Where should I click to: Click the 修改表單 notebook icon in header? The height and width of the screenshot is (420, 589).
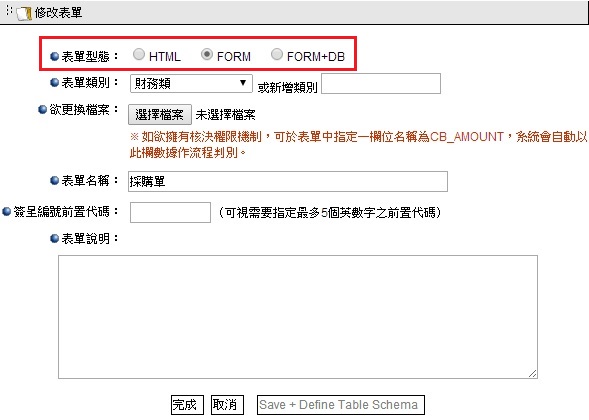tap(24, 14)
